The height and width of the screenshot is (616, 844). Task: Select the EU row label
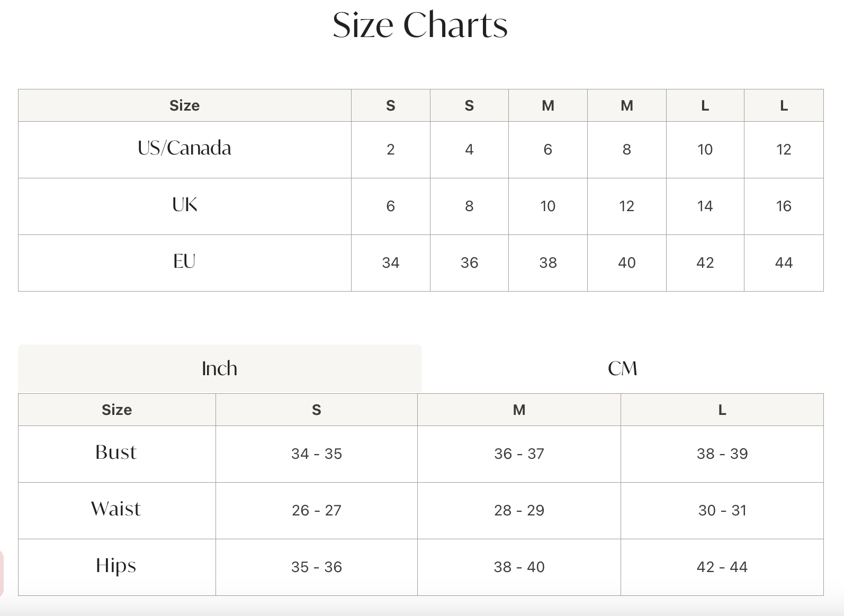184,261
